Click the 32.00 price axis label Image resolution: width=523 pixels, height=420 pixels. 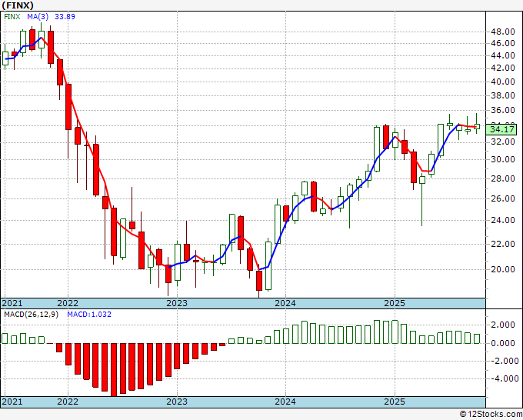coord(503,142)
